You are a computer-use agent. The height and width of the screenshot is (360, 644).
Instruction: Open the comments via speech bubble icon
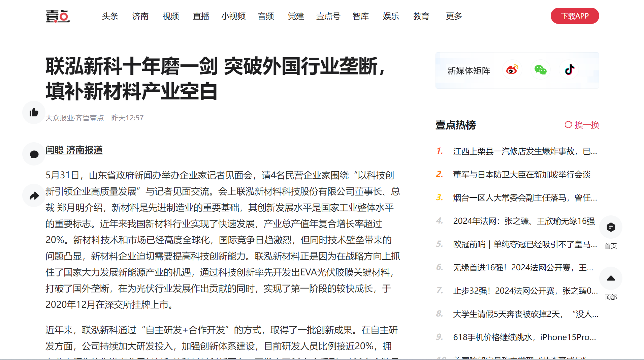34,154
